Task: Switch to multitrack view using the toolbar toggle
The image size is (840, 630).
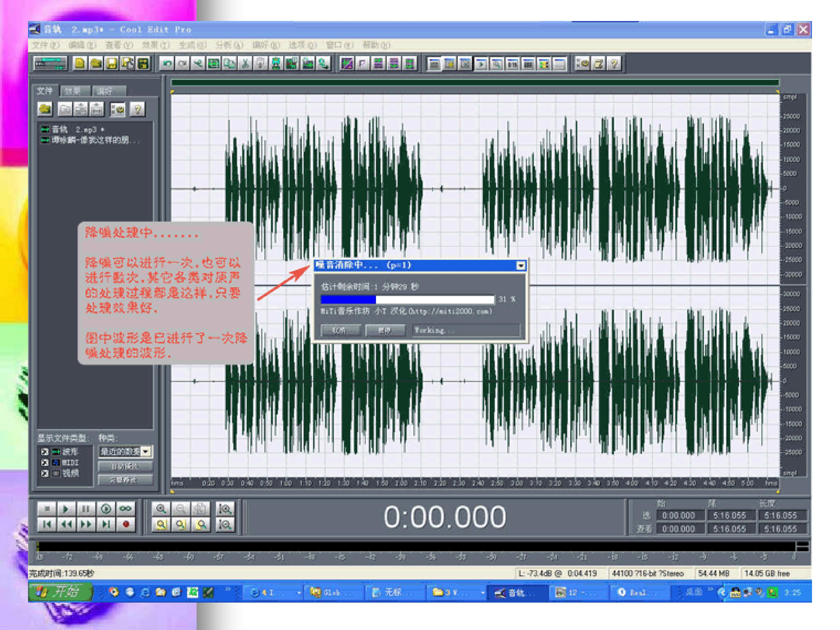Action: (x=50, y=63)
